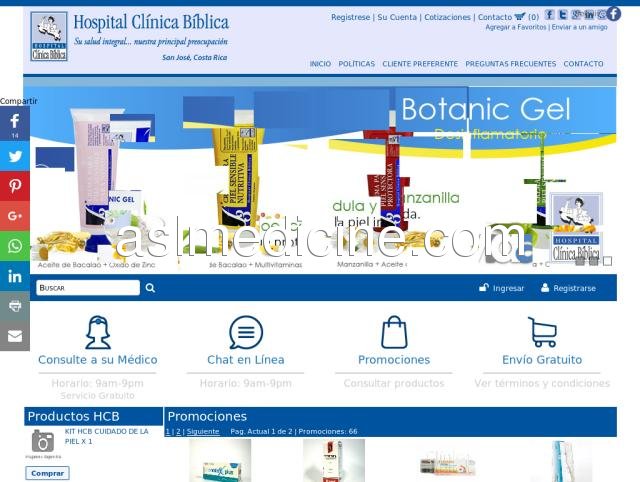This screenshot has height=482, width=640.
Task: Open the KIT HCB CUIDADO DE LA PIEL product link
Action: [x=107, y=436]
